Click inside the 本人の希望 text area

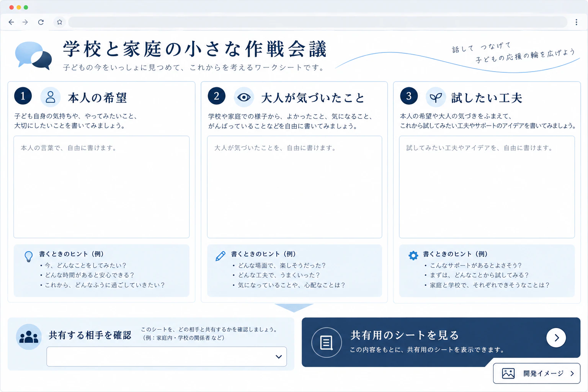[101, 187]
